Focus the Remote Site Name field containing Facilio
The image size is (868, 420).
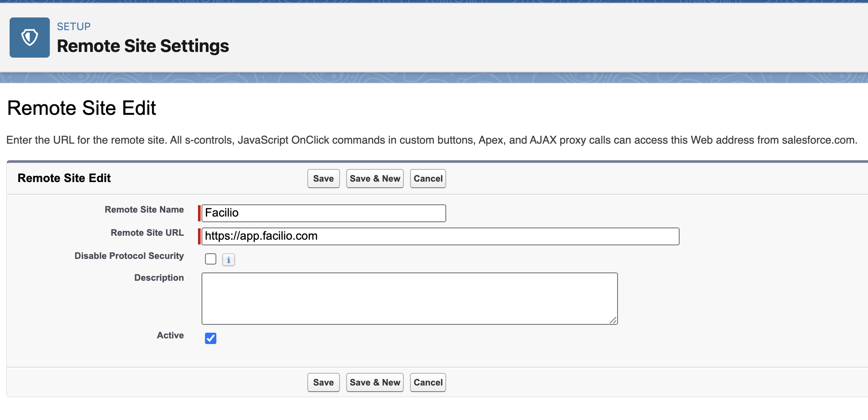(323, 213)
